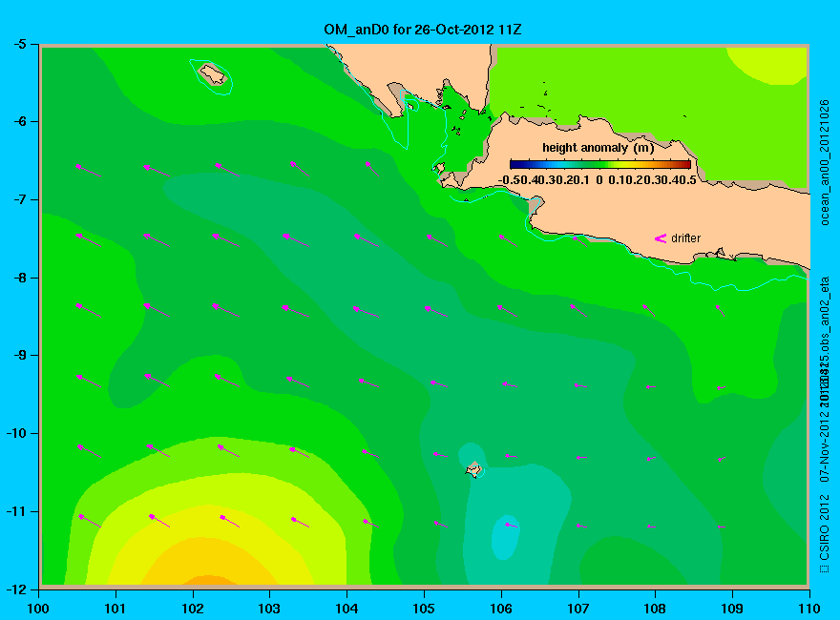840x620 pixels.
Task: Click longitude label 107 on the x-axis
Action: [x=578, y=609]
